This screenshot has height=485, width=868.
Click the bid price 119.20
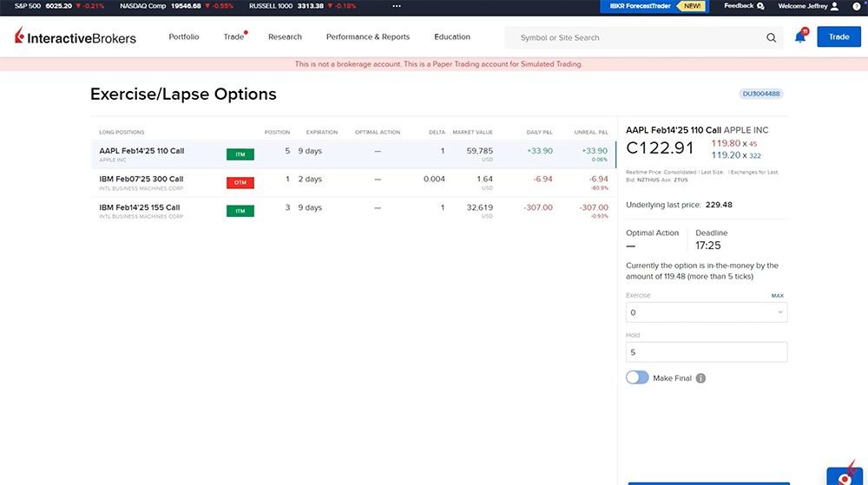(726, 155)
